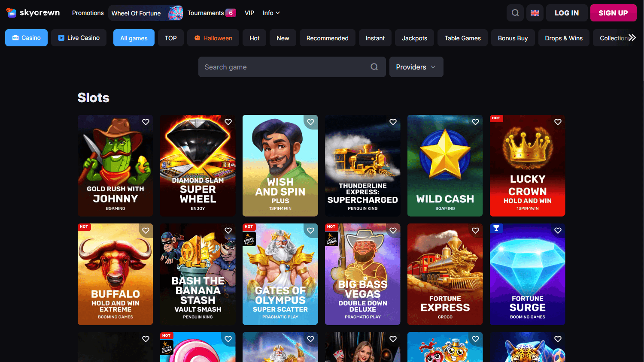Select the Bonus Buy category
The image size is (644, 362).
coord(513,38)
